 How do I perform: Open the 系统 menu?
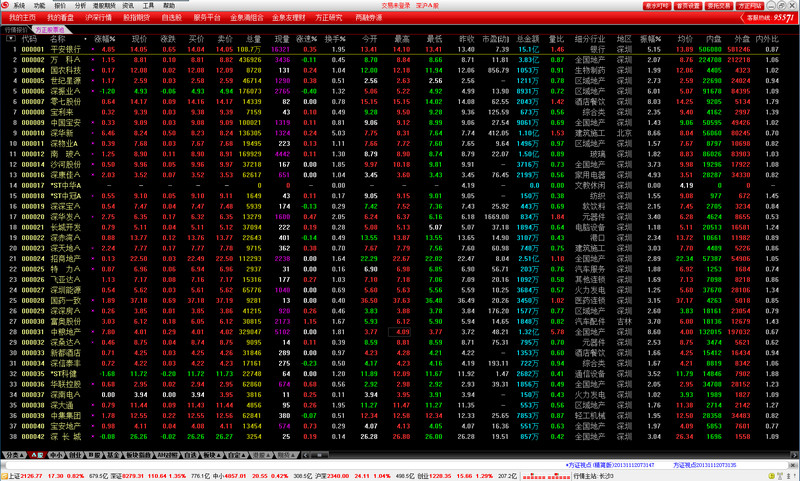(x=19, y=5)
